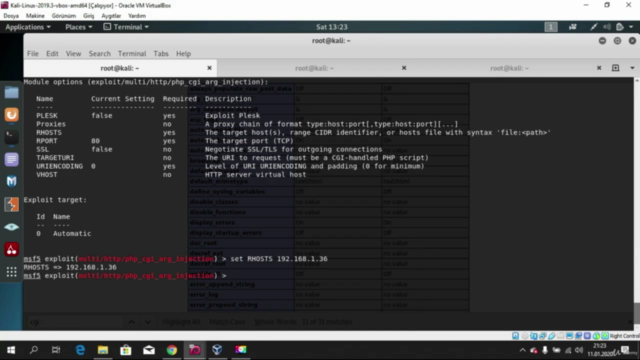640x360 pixels.
Task: Open the black terminal icon in dock
Action: pyautogui.click(x=11, y=137)
